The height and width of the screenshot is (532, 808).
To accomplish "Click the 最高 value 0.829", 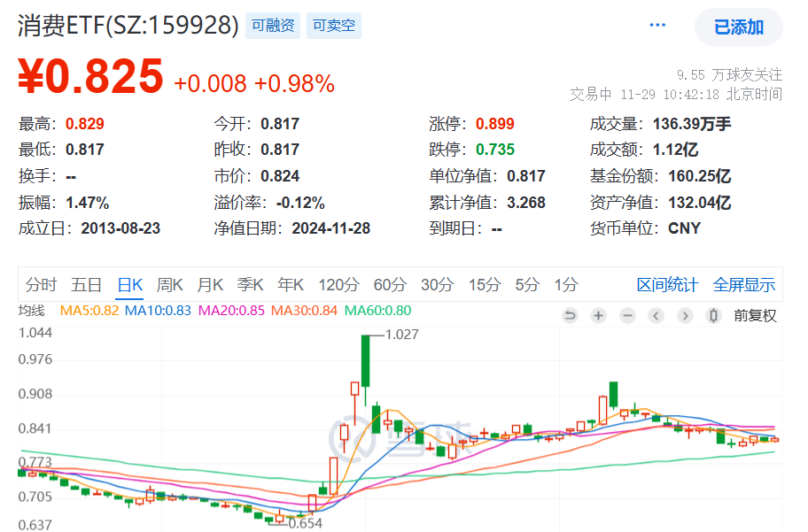I will click(x=84, y=124).
